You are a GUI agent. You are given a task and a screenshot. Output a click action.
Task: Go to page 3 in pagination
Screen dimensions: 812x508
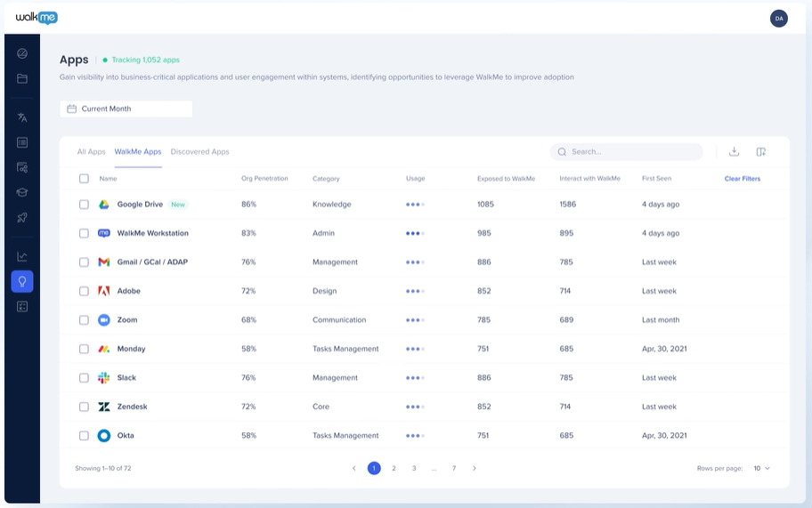pos(414,468)
